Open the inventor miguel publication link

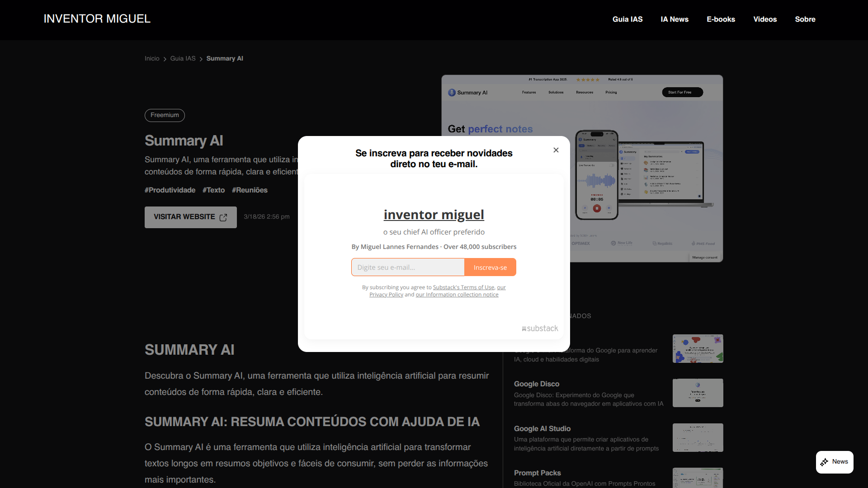[434, 215]
